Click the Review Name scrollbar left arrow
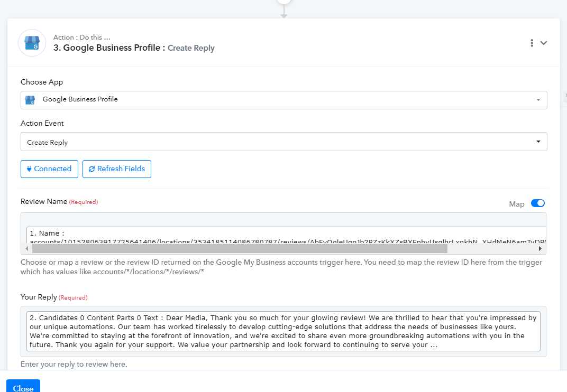Screen dimensions: 567x392 click(x=27, y=249)
